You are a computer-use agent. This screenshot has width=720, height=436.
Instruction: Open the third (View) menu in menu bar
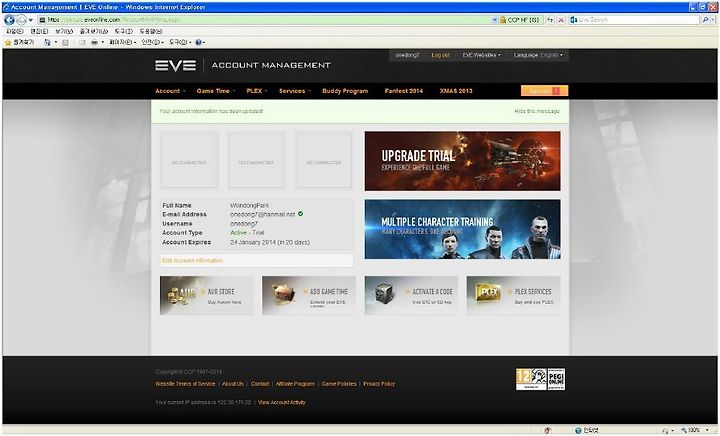64,31
